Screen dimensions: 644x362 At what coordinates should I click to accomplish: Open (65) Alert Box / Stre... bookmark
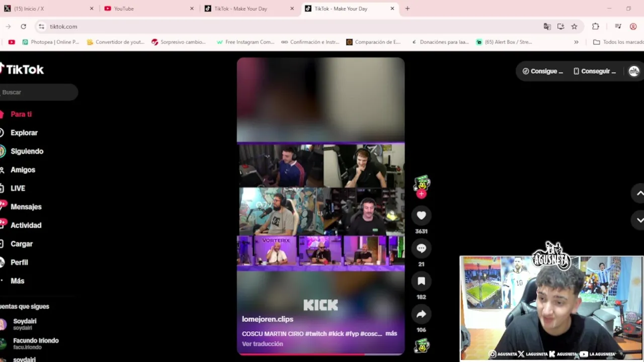tap(504, 42)
